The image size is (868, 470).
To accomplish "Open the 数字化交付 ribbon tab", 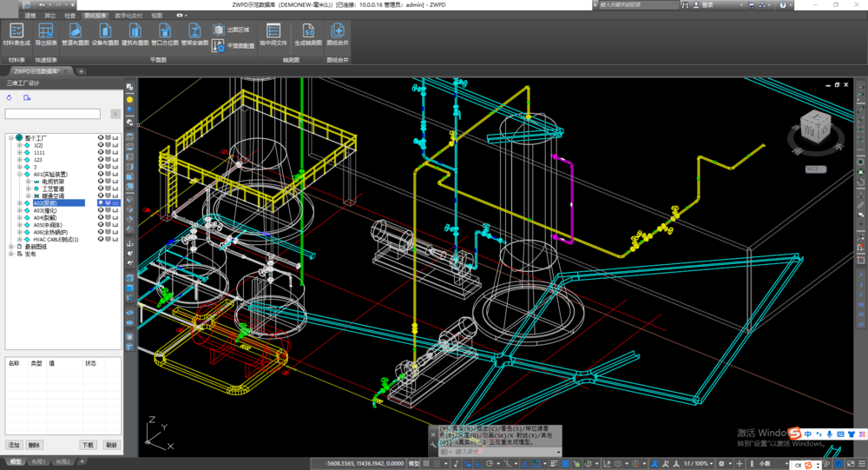I will [x=129, y=16].
